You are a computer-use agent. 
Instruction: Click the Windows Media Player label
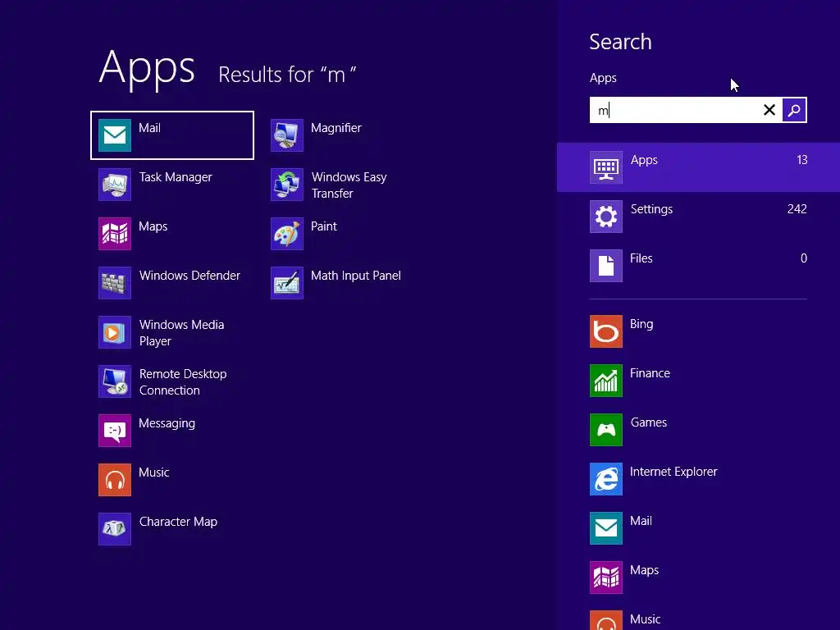tap(181, 333)
